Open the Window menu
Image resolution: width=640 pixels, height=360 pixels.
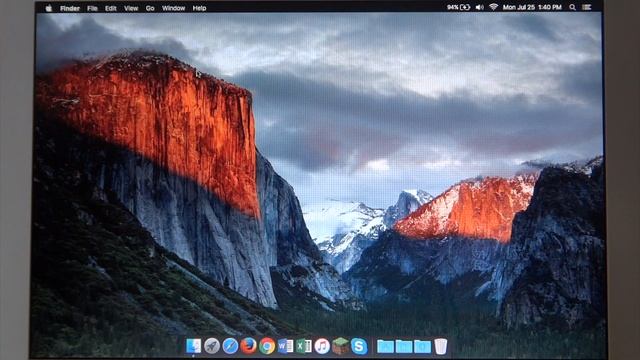click(x=173, y=8)
